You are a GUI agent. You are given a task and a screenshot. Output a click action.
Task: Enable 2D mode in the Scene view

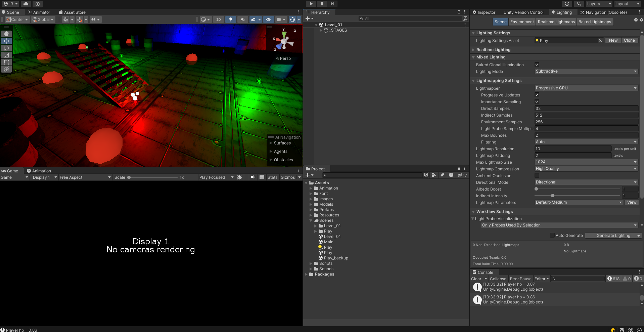point(218,19)
